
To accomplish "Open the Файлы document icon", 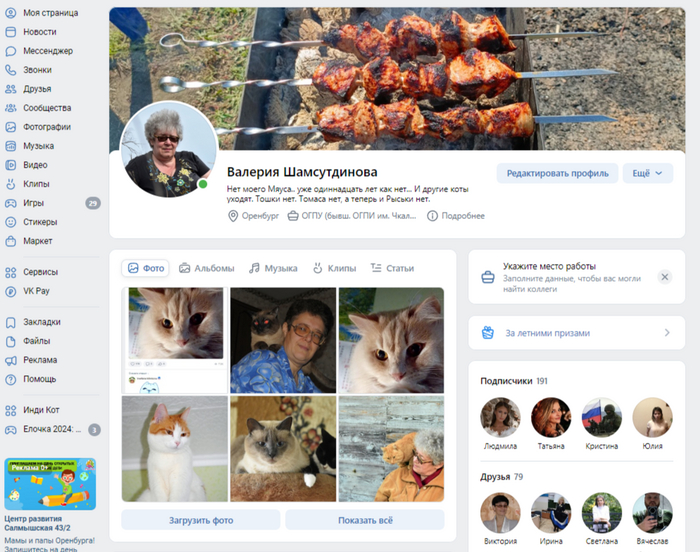I will (x=11, y=341).
